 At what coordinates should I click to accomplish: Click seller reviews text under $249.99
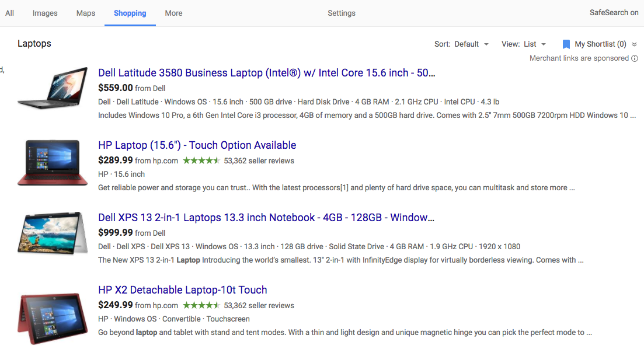[259, 305]
